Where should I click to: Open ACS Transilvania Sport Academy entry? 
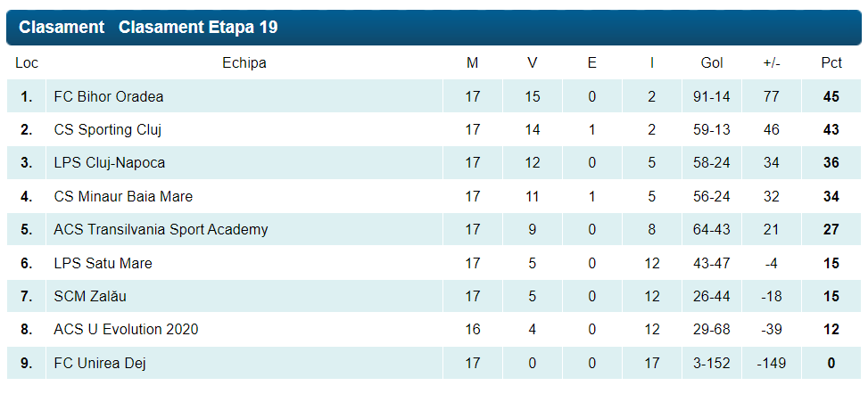161,230
